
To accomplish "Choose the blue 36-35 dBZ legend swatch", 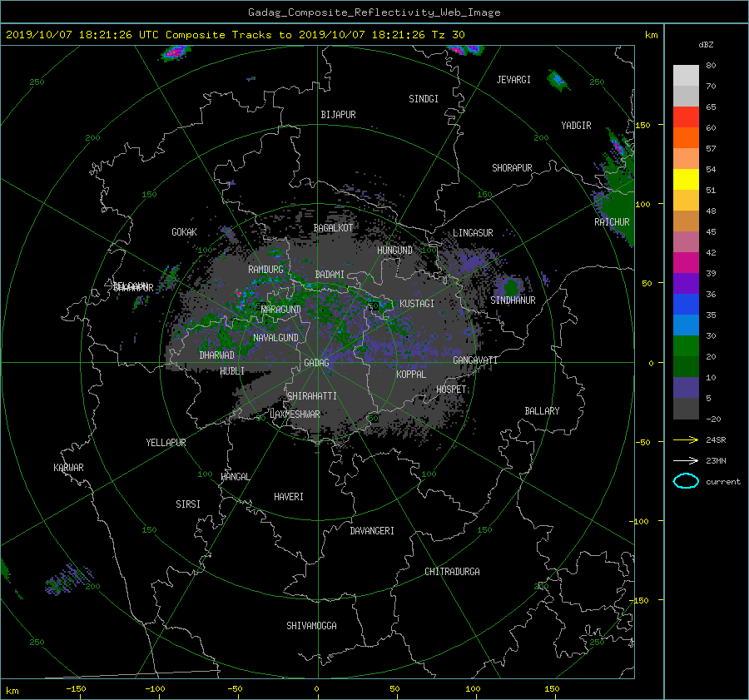I will point(686,305).
